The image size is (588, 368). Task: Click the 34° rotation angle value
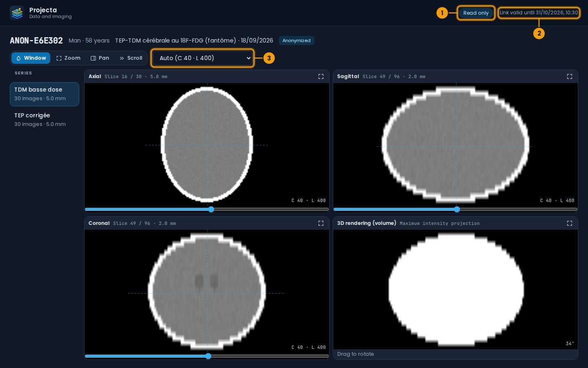point(570,343)
